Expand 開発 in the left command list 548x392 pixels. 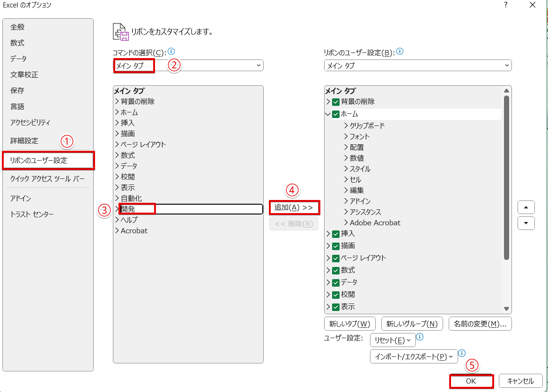[117, 209]
